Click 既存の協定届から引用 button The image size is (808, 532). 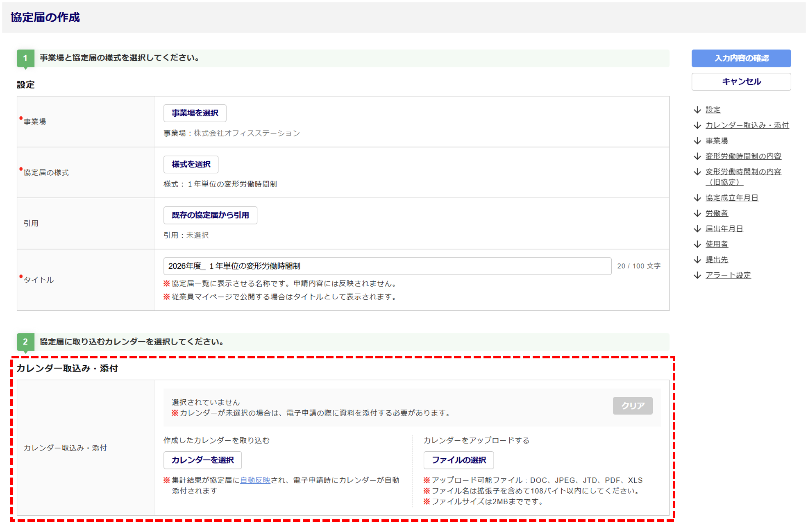pos(210,215)
